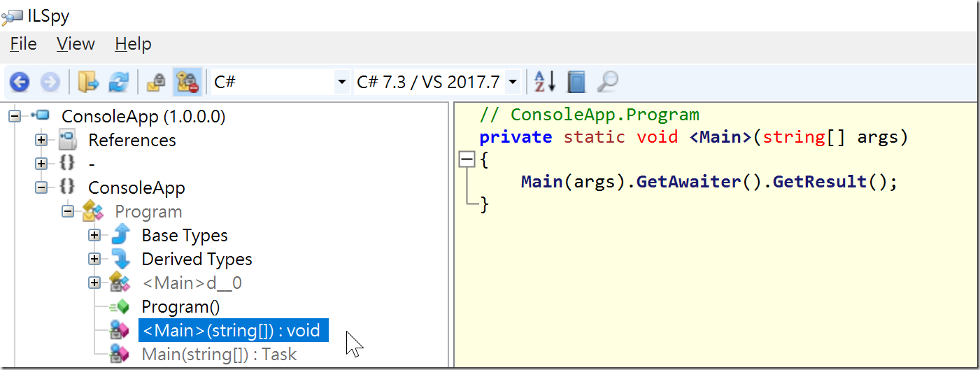Select Main(string[]) : Task method
The image size is (980, 370).
[219, 355]
